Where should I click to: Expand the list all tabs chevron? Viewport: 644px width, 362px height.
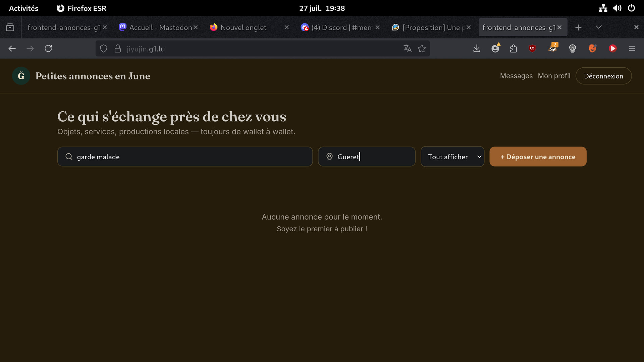(x=599, y=27)
